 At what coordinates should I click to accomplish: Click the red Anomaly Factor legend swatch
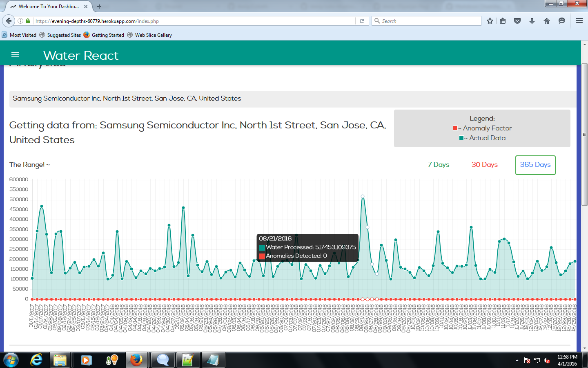[x=455, y=128]
